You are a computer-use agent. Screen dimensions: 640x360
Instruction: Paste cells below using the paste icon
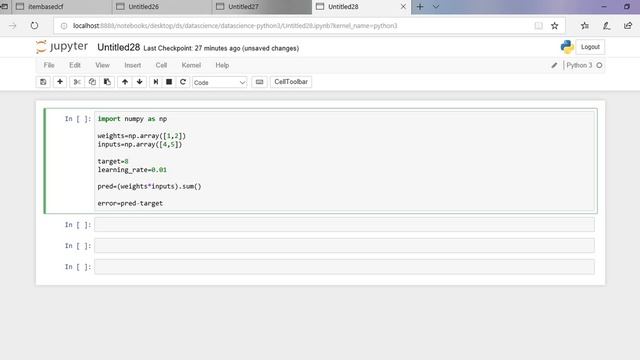107,82
